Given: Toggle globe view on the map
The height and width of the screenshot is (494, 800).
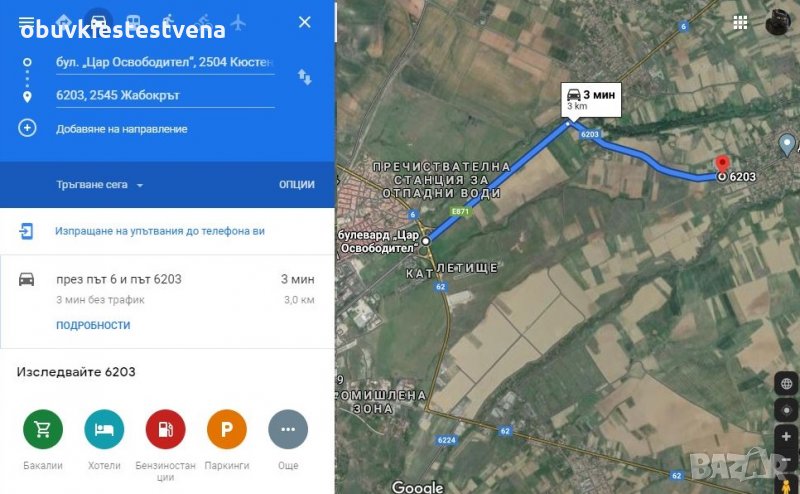Looking at the screenshot, I should click(786, 384).
